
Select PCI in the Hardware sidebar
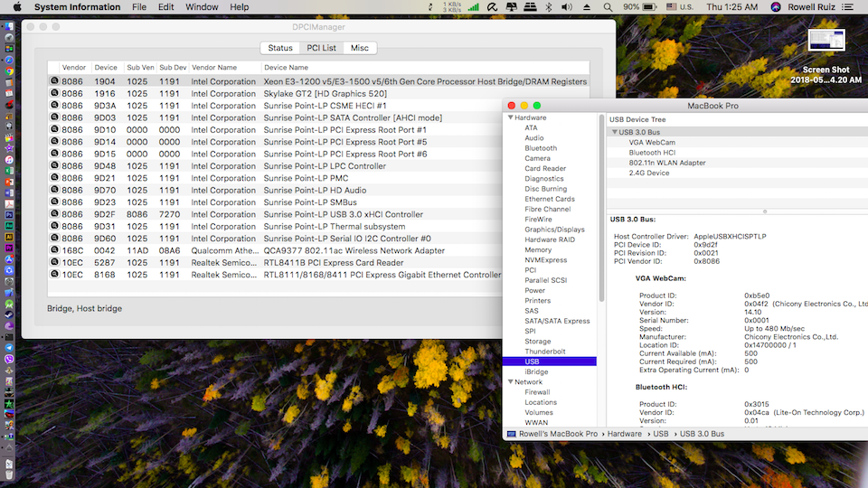pos(531,270)
